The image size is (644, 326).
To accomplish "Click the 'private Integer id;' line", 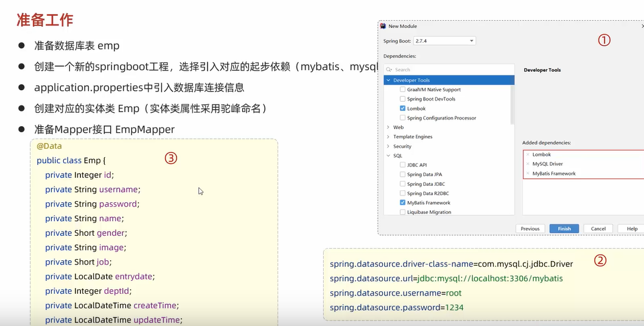I will [79, 175].
